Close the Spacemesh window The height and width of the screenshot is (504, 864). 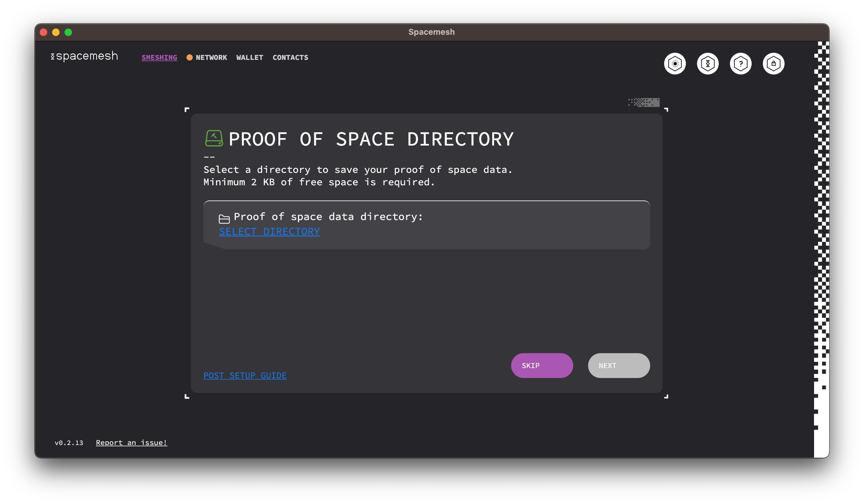click(43, 32)
